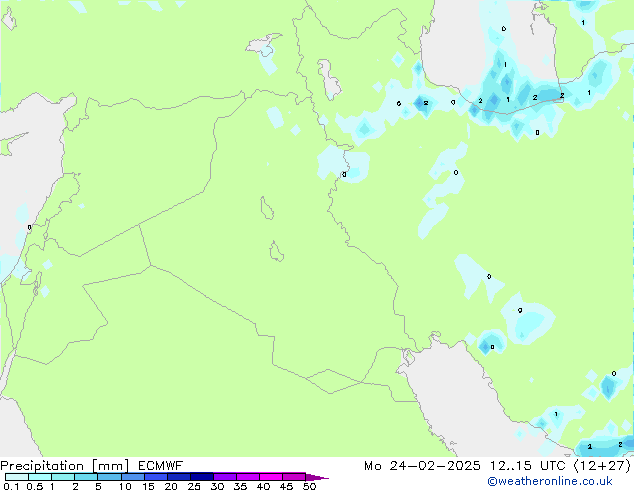634x490 pixels.
Task: Pick the lightest 0.1–0.5 legend swatch
Action: pyautogui.click(x=17, y=477)
